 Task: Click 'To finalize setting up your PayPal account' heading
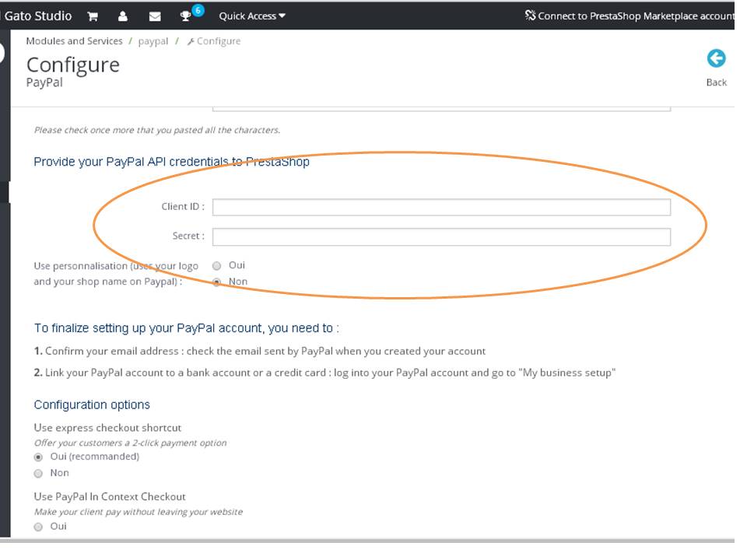[186, 328]
